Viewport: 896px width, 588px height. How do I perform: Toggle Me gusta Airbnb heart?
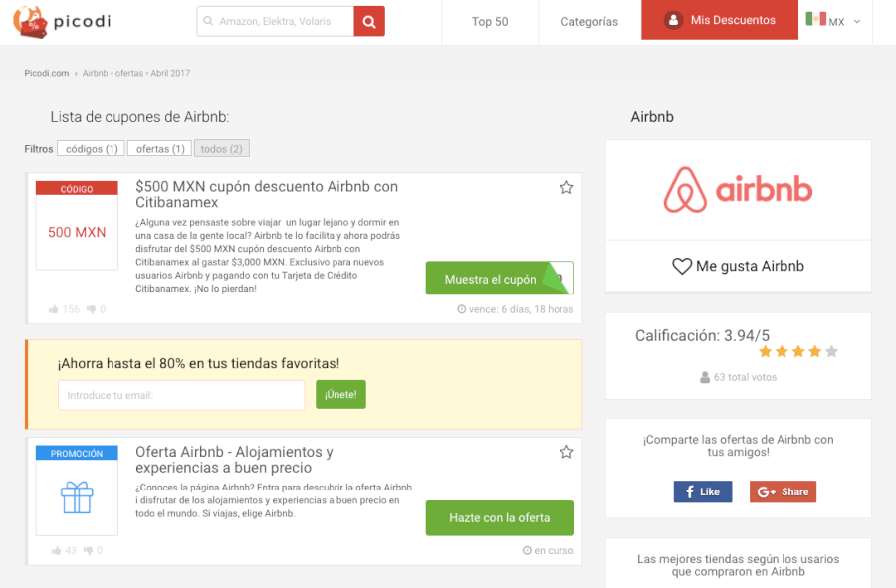[681, 266]
